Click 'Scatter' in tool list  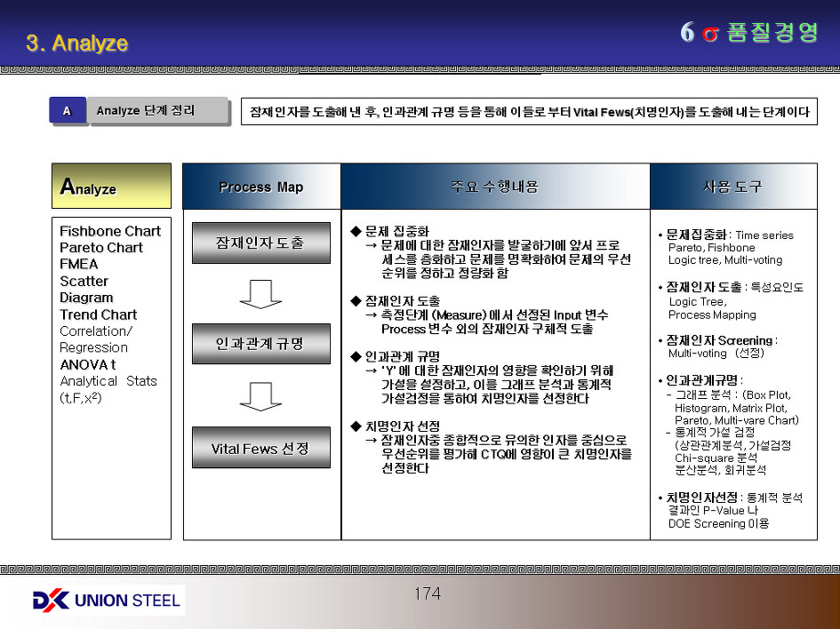[84, 281]
